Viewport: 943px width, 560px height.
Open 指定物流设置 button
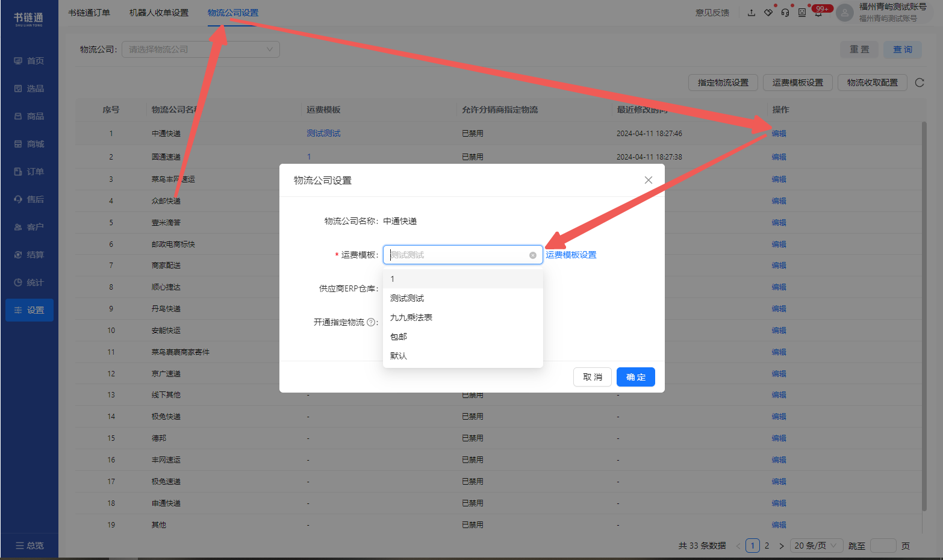[x=723, y=82]
